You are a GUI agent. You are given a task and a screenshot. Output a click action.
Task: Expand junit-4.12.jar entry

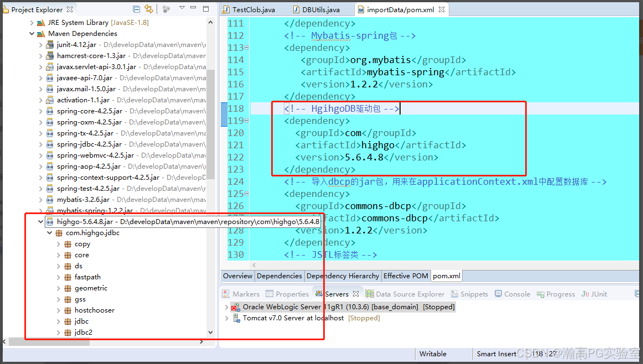[x=40, y=45]
